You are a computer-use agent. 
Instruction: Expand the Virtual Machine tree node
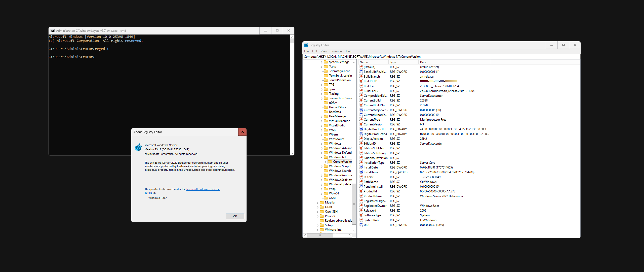pyautogui.click(x=321, y=121)
